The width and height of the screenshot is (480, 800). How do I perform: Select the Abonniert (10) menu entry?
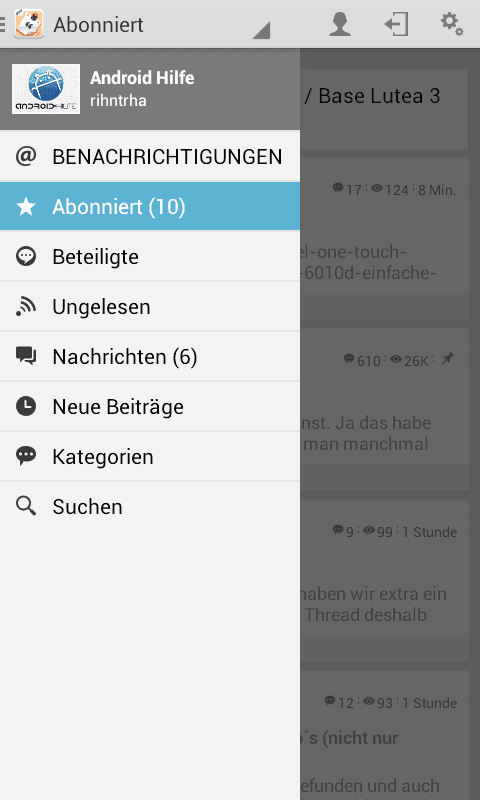point(150,207)
